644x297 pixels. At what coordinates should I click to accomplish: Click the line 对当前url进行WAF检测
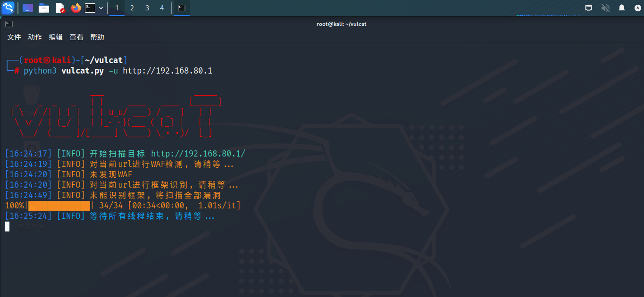(162, 164)
